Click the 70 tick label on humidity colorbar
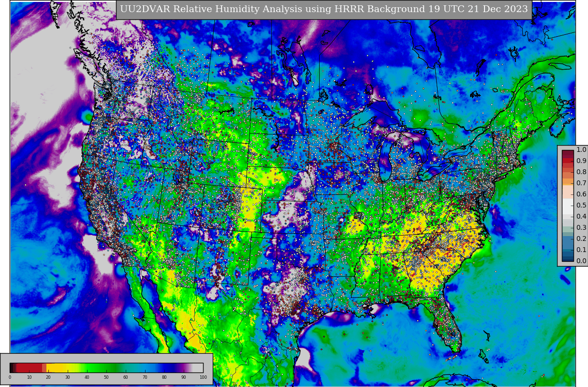 pyautogui.click(x=145, y=377)
